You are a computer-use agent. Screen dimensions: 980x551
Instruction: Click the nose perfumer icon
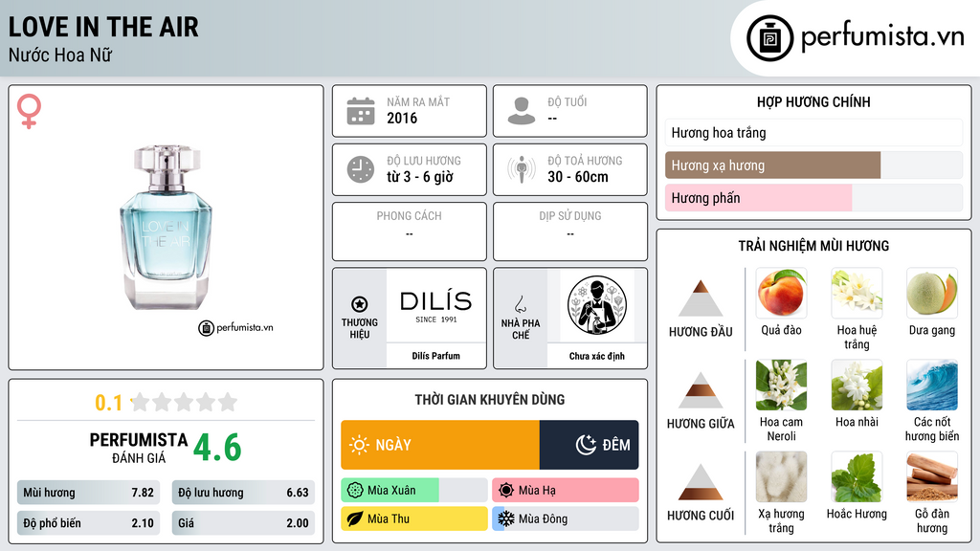click(520, 304)
